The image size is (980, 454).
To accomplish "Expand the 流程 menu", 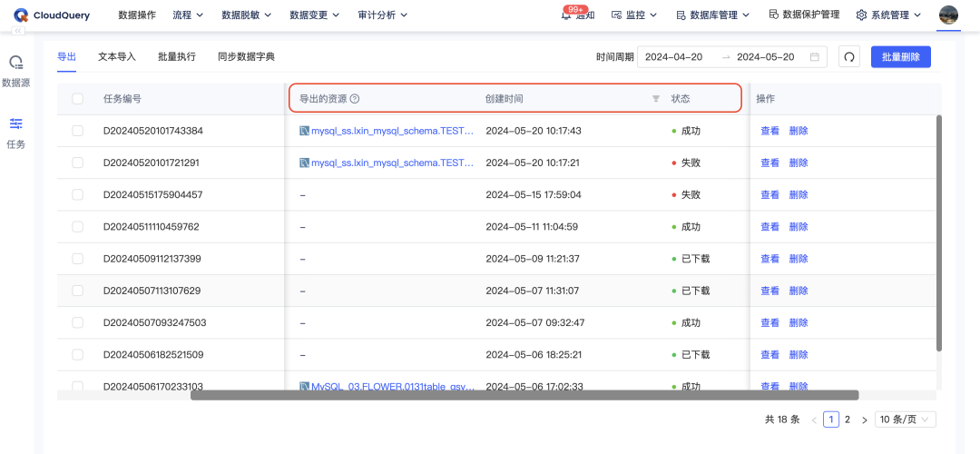I will (188, 15).
